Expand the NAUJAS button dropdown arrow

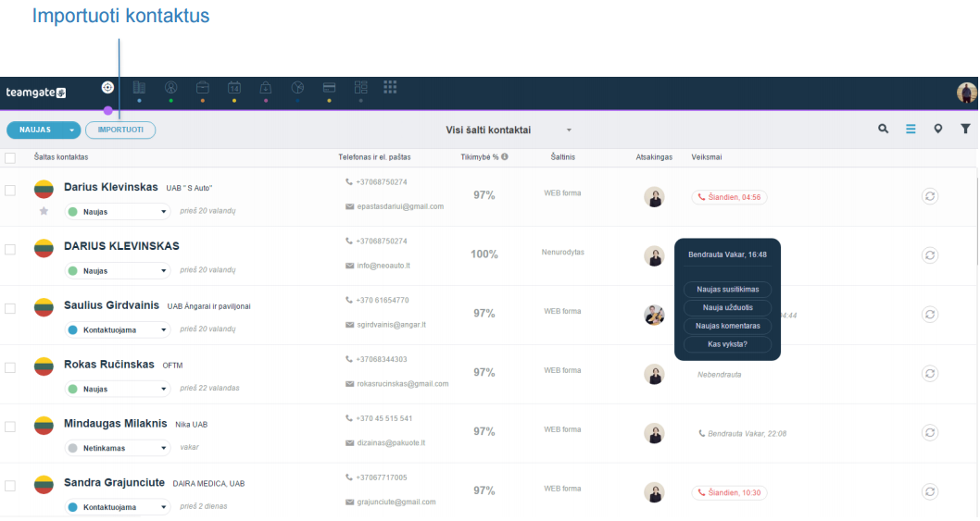coord(72,130)
